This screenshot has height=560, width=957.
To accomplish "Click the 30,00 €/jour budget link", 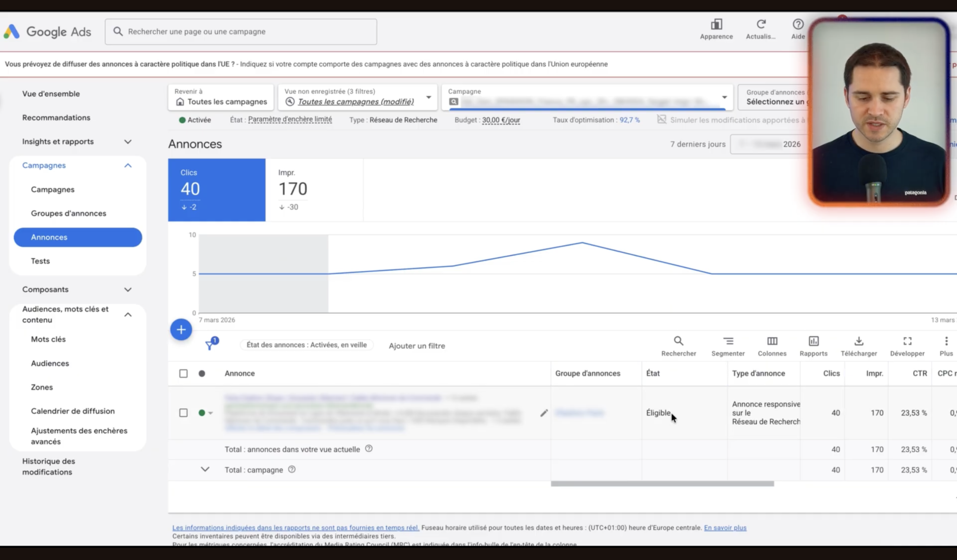I will click(x=501, y=120).
